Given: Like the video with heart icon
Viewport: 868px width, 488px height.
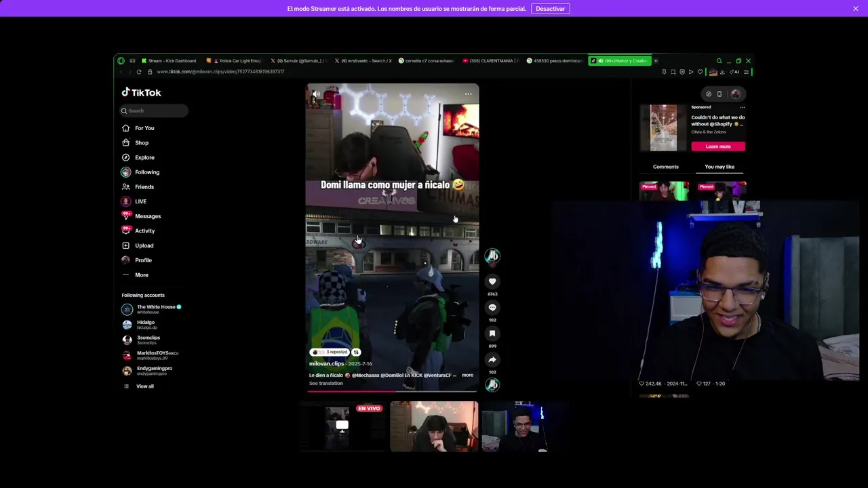Looking at the screenshot, I should pyautogui.click(x=492, y=281).
